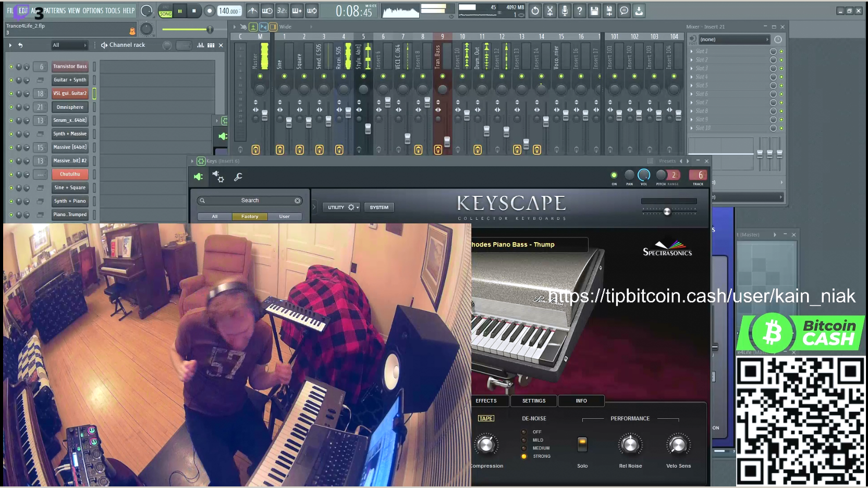
Task: Open the TOOLS menu
Action: [x=113, y=10]
